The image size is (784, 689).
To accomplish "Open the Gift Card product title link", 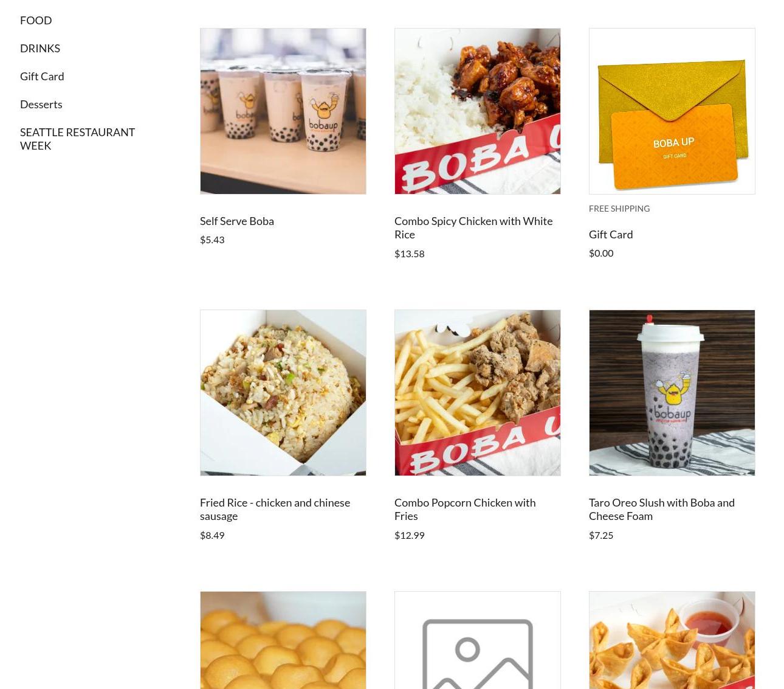I will [x=611, y=234].
